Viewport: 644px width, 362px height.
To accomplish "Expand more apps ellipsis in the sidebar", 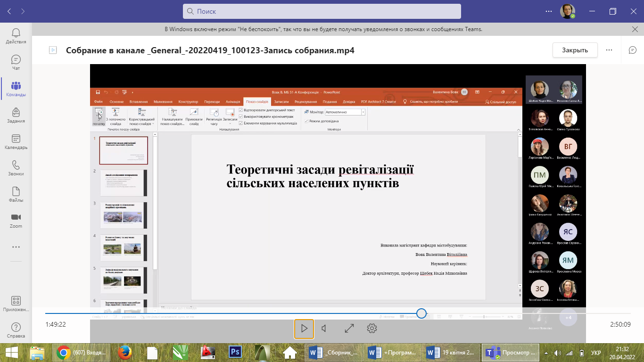I will (16, 247).
